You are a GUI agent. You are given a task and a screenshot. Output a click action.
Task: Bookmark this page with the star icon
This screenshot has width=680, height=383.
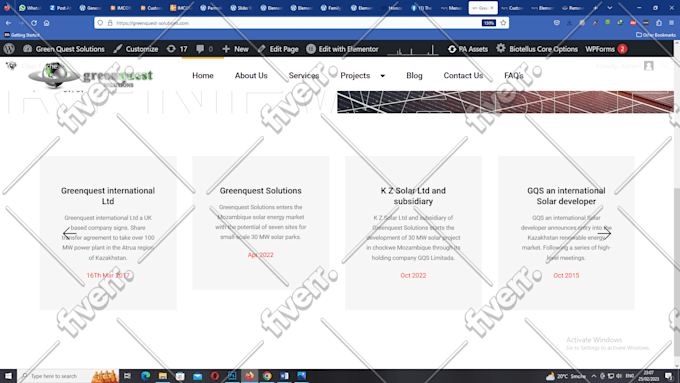[x=503, y=23]
